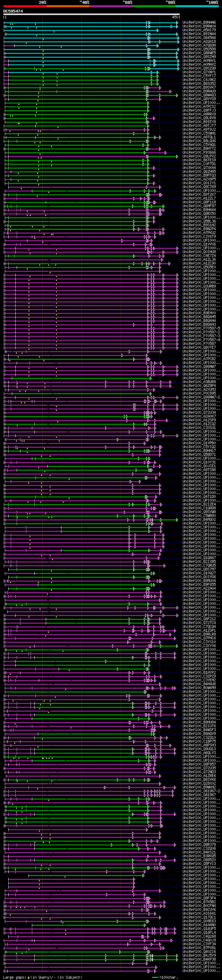This screenshot has width=222, height=980.
Task: Select the UniRef100_P70587-4 label
Action: (202, 340)
